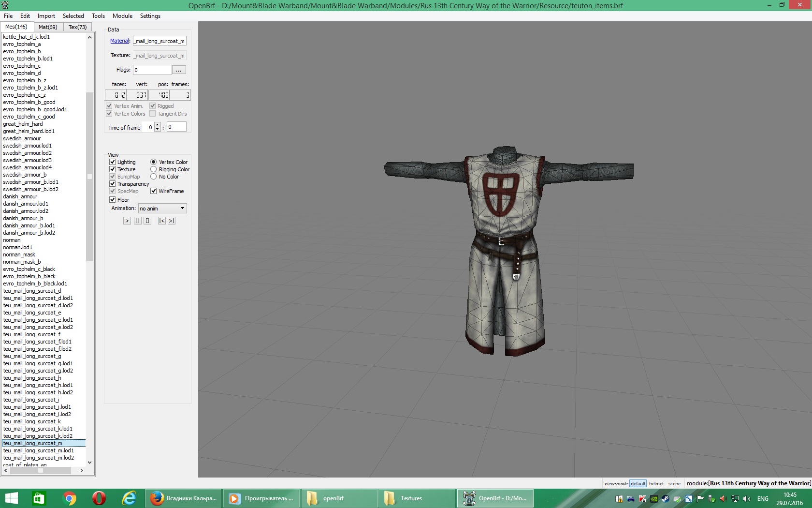Viewport: 812px width, 508px height.
Task: Open the openBrf folder taskbar window
Action: click(x=340, y=498)
